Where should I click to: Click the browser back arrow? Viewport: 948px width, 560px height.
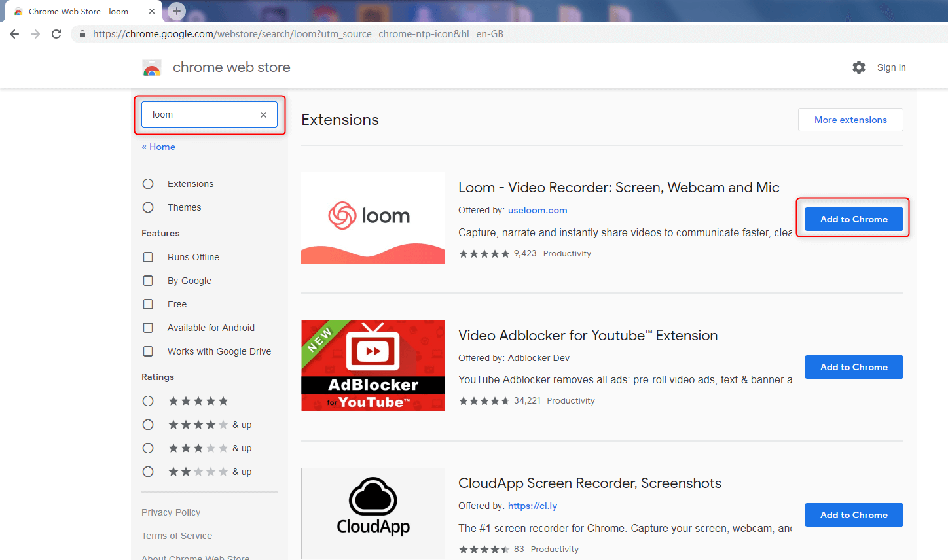coord(14,34)
